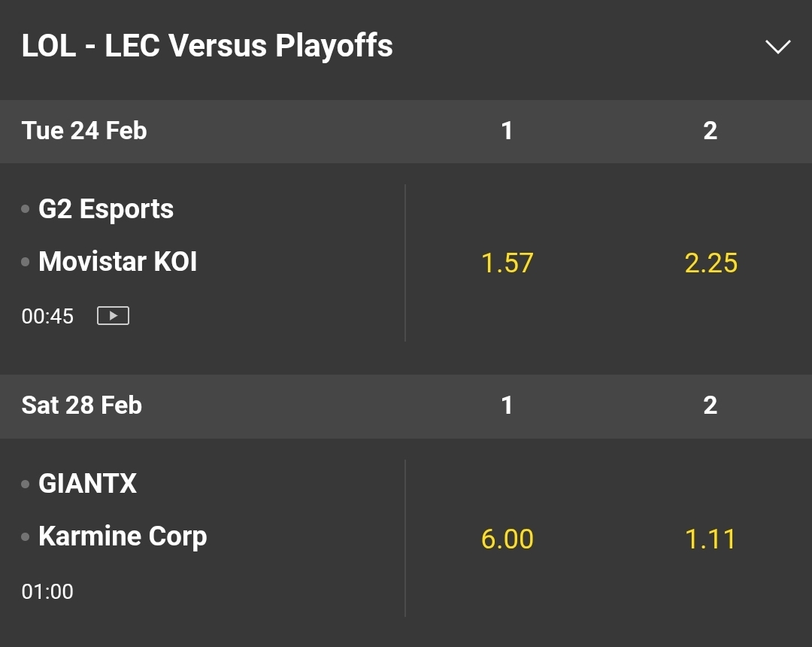Image resolution: width=812 pixels, height=647 pixels.
Task: Click the bullet dot beside G2 Esports
Action: coord(26,209)
